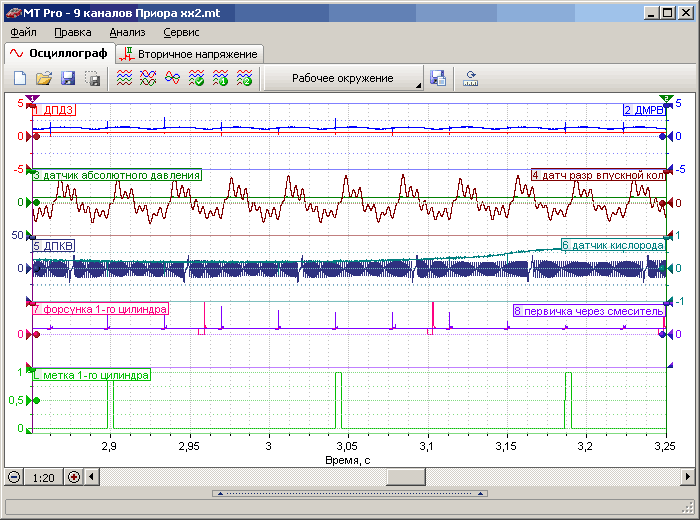700x520 pixels.
Task: Select the форсунка 1-го цилиндра channel label
Action: (x=100, y=310)
